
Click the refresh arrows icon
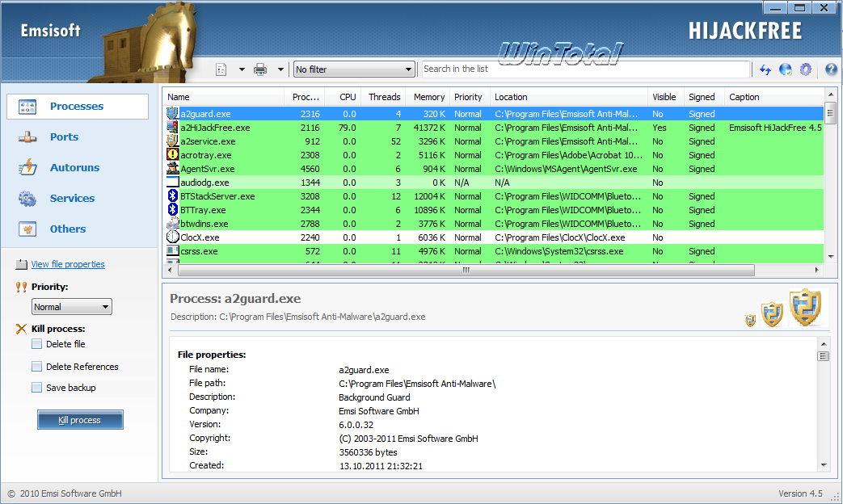[765, 69]
